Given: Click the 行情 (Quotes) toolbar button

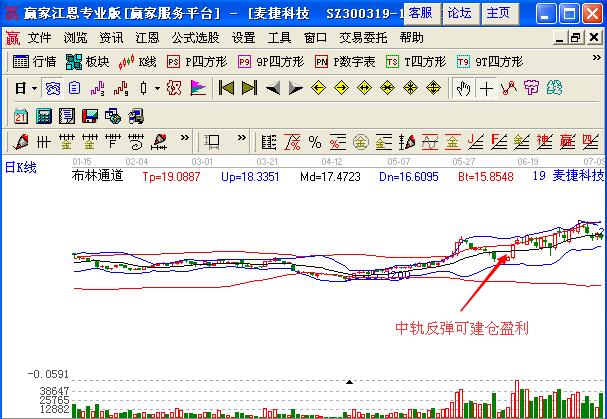Looking at the screenshot, I should [x=35, y=62].
